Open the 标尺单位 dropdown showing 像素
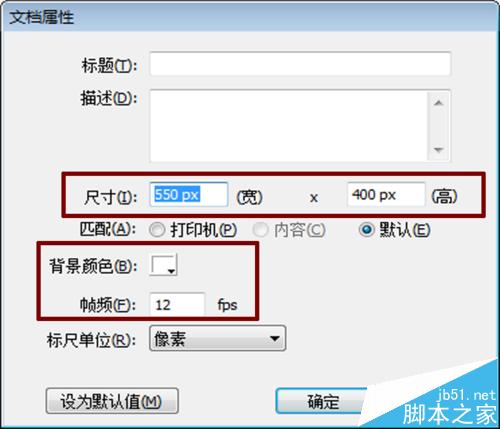500x429 pixels. tap(218, 339)
